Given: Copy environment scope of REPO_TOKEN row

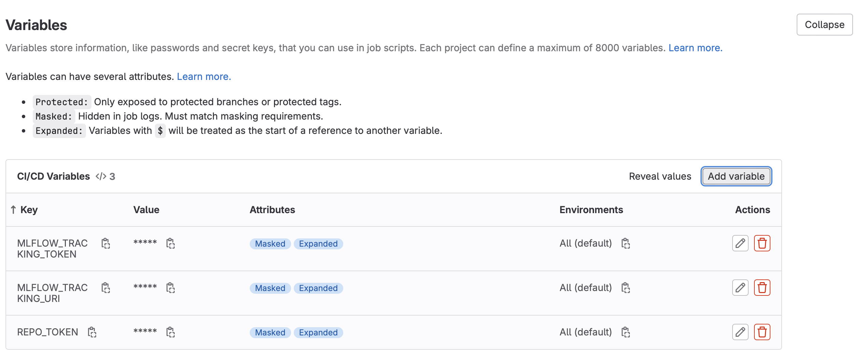Looking at the screenshot, I should pyautogui.click(x=626, y=332).
